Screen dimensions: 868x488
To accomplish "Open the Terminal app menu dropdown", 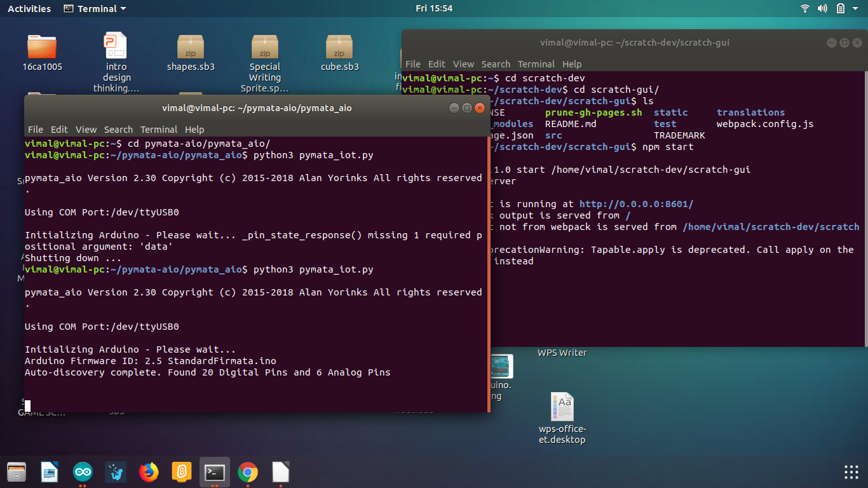I will (x=95, y=8).
